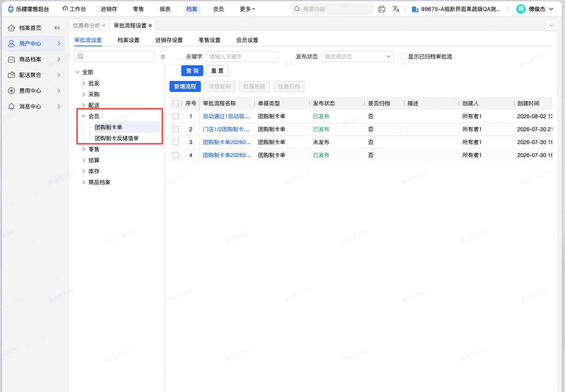Focus the 关键字 input field
This screenshot has height=392, width=565.
[242, 57]
